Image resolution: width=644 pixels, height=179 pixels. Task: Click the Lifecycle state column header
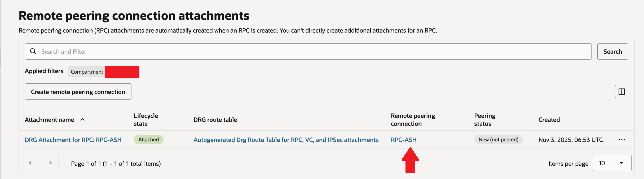click(145, 120)
